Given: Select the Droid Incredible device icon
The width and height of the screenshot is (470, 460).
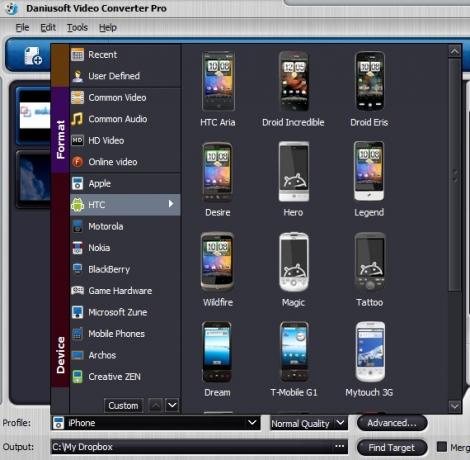Looking at the screenshot, I should pos(294,81).
